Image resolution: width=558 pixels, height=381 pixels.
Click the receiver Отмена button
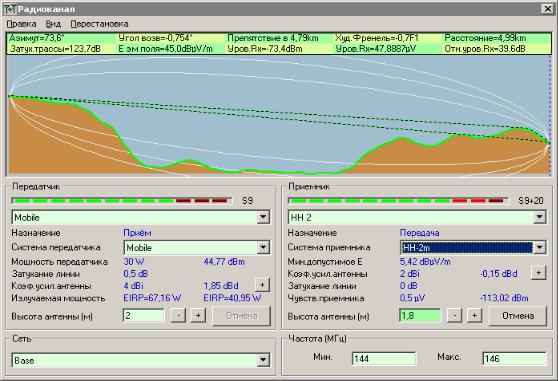(518, 316)
